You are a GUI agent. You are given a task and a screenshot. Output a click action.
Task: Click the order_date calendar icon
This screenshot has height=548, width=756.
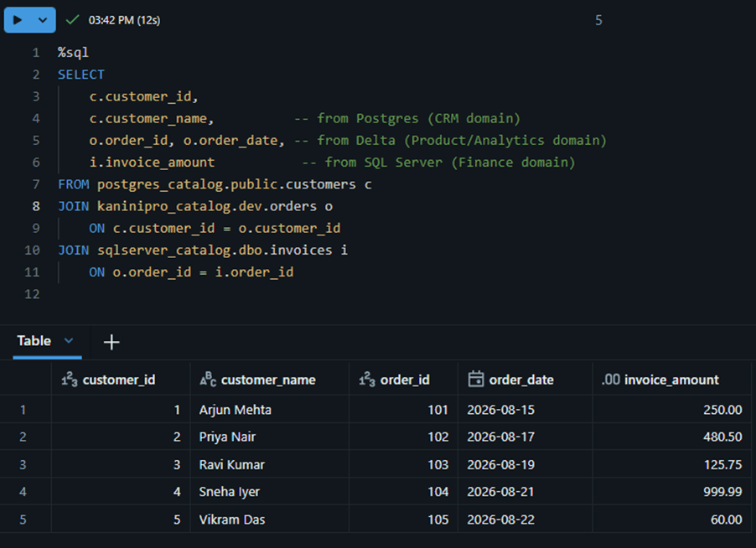coord(476,380)
